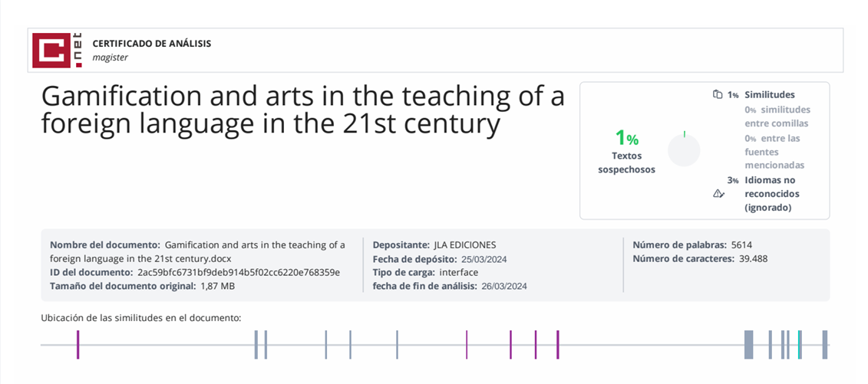Click the leftmost purple similarity marker

click(78, 344)
